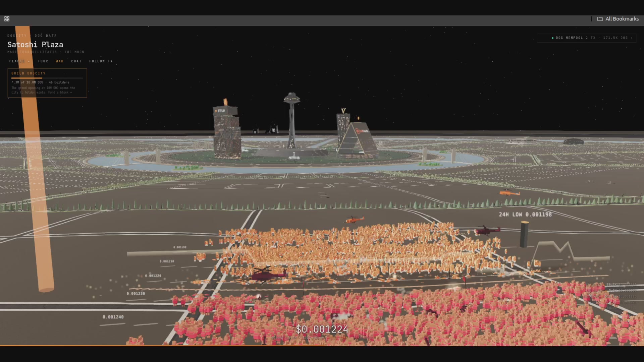Click the DOGCITY breadcrumb link
The width and height of the screenshot is (644, 362).
coord(17,36)
